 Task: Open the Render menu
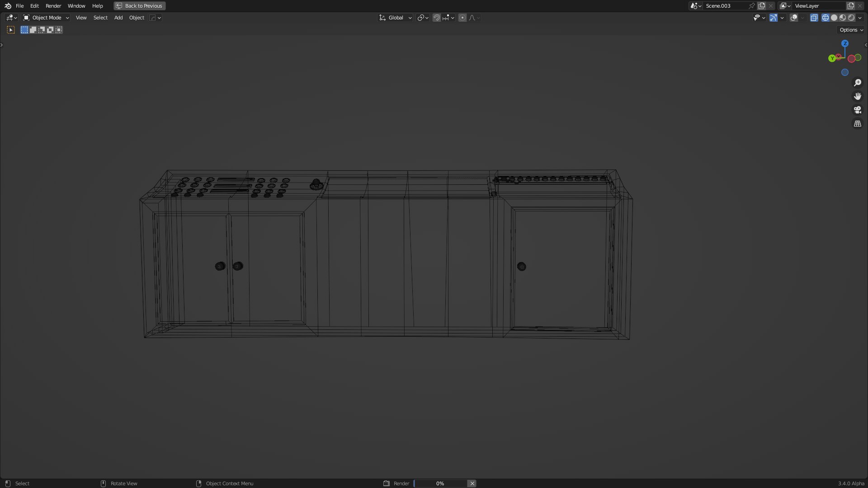pos(53,6)
